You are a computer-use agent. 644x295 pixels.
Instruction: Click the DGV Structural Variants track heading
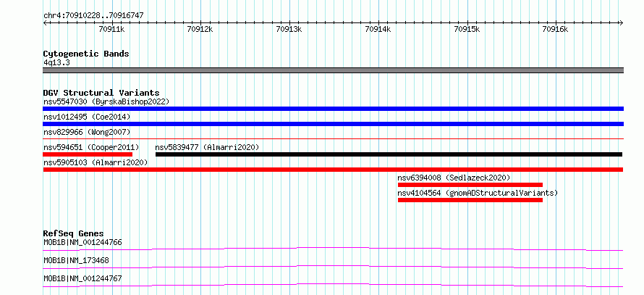pyautogui.click(x=101, y=93)
